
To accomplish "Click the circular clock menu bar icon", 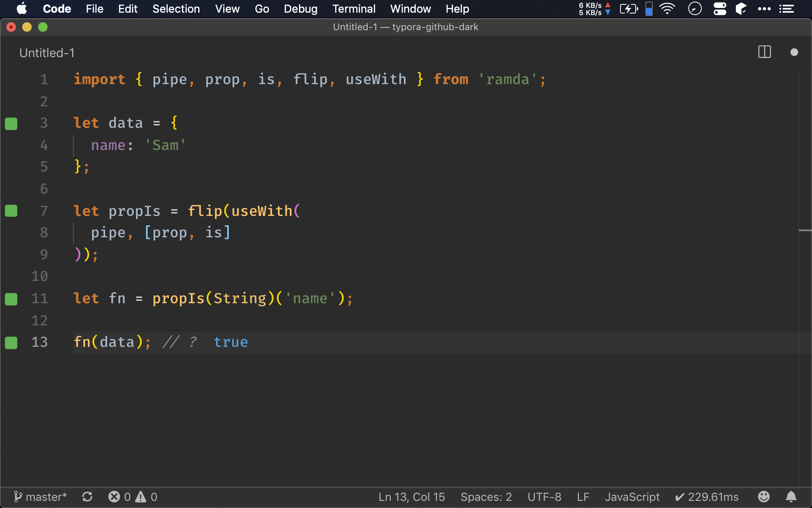I will pos(695,9).
